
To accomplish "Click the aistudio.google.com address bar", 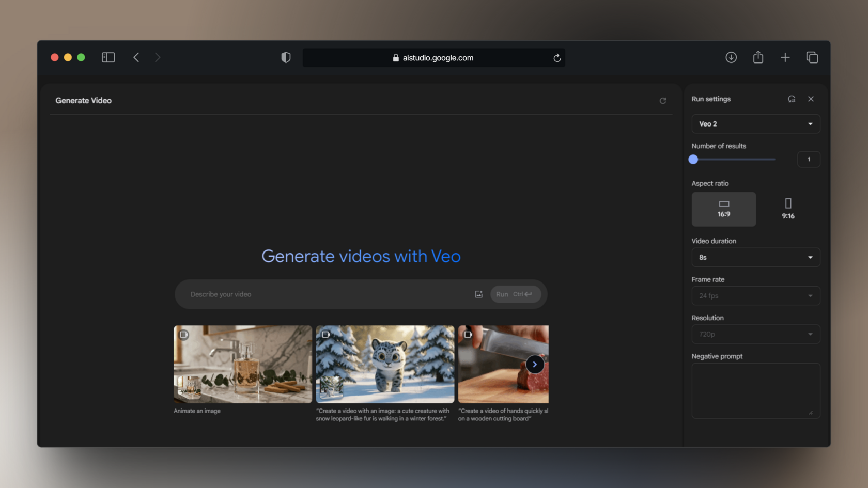I will (x=433, y=58).
